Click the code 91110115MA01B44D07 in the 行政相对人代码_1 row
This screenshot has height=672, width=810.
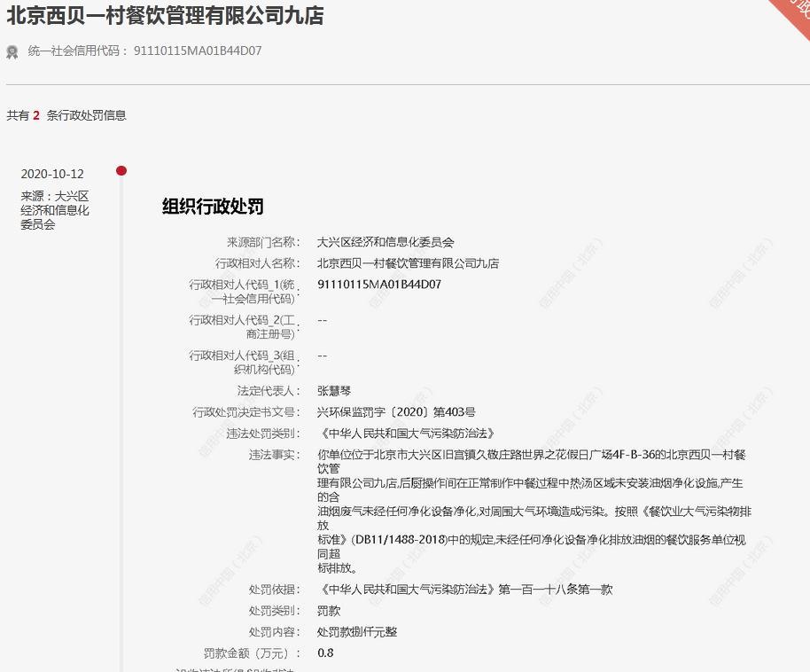click(x=379, y=285)
